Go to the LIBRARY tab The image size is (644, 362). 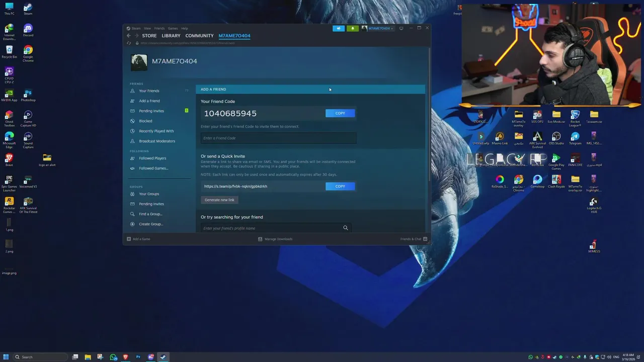pos(171,36)
